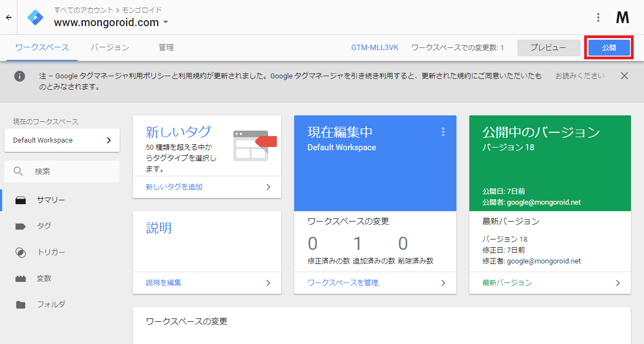Click the プレビュー button
644x344 pixels.
tap(548, 48)
